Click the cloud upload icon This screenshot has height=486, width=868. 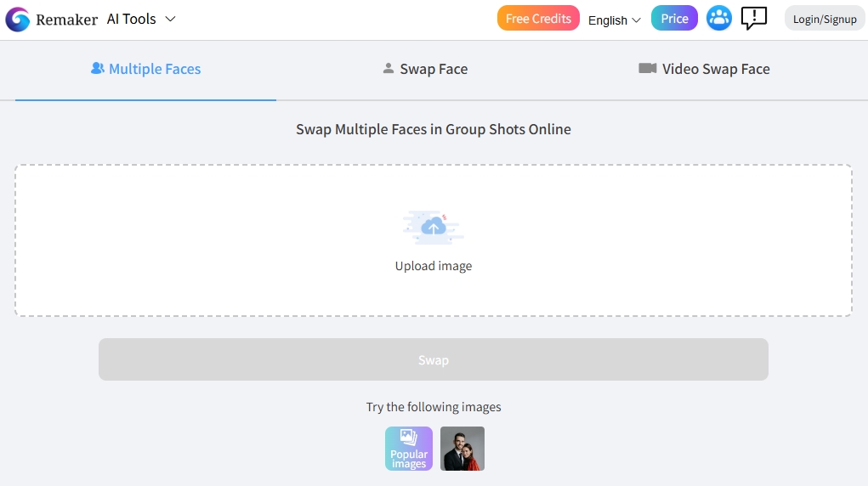434,228
